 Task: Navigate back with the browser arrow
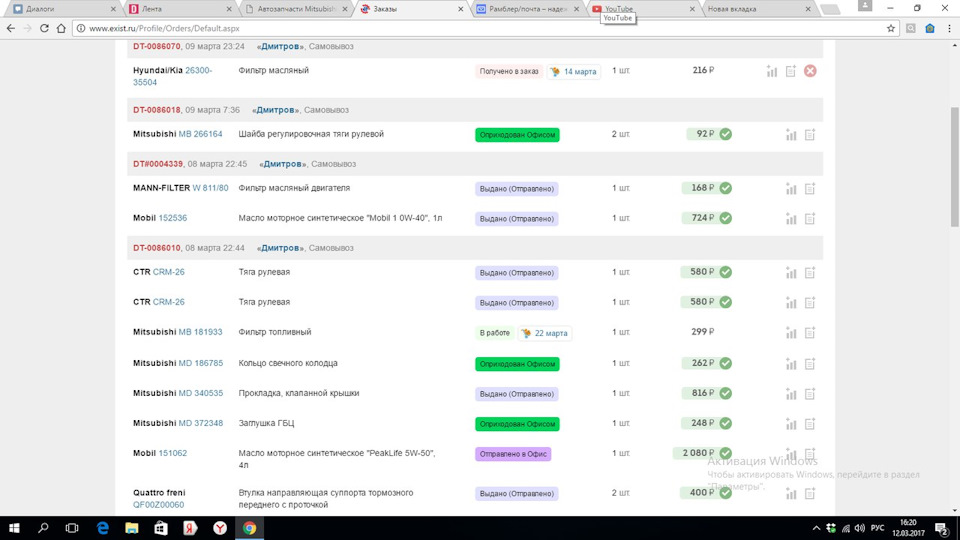click(10, 28)
